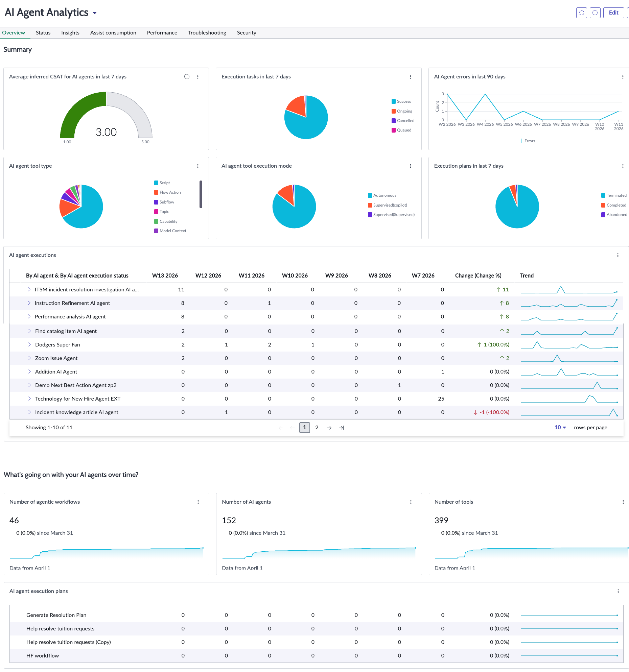Select the Security tab
The width and height of the screenshot is (629, 672).
tap(247, 33)
